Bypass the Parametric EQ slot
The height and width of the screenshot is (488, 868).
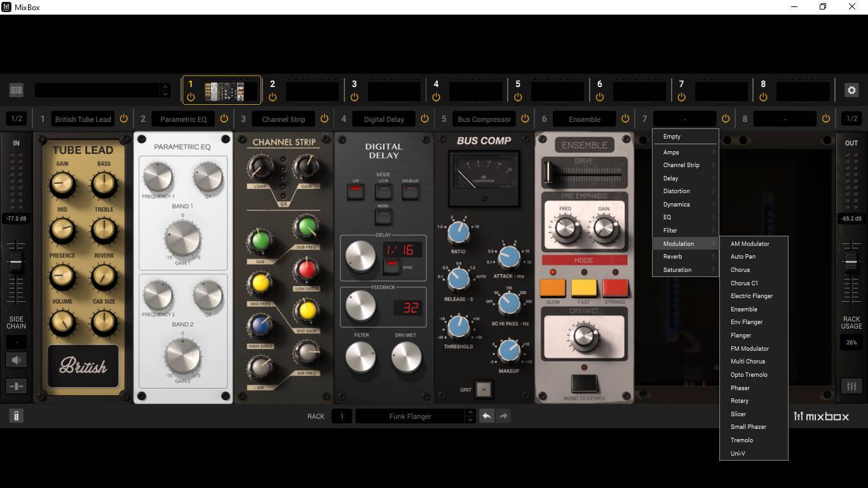pos(224,119)
